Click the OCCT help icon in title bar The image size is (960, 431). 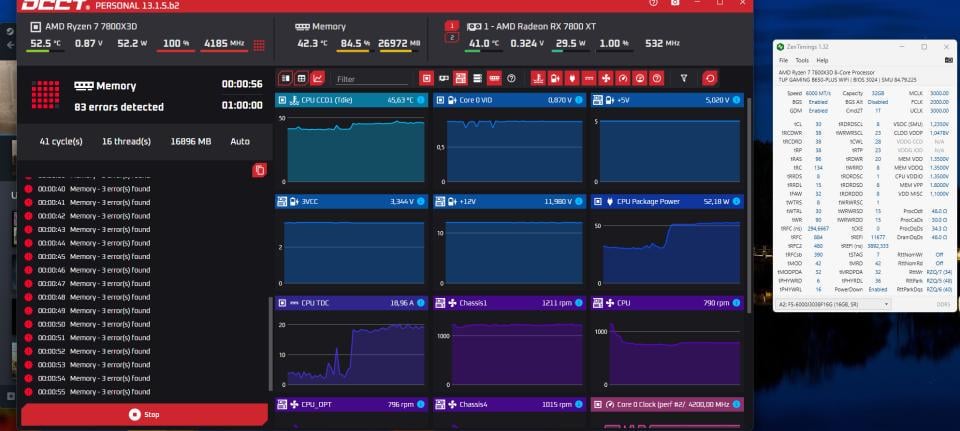tap(653, 3)
